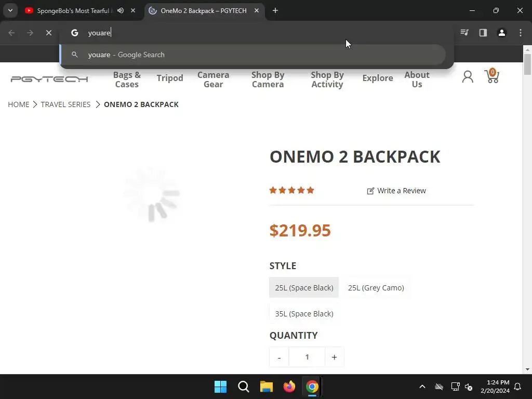This screenshot has width=532, height=399.
Task: Open Bags & Cases menu
Action: (x=127, y=79)
